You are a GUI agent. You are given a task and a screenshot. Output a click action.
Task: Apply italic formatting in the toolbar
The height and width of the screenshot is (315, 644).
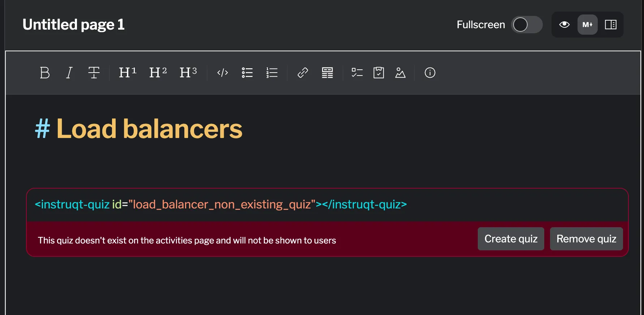pos(69,73)
